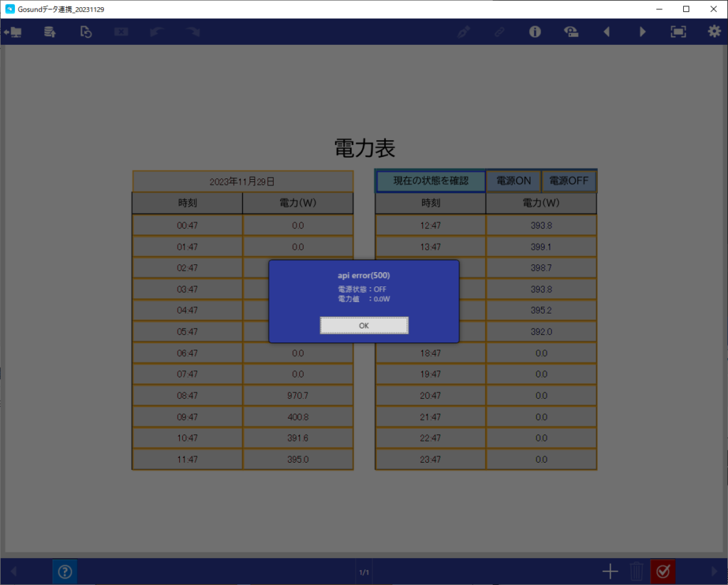Go to previous page arrow in top toolbar
This screenshot has width=728, height=585.
pyautogui.click(x=606, y=32)
